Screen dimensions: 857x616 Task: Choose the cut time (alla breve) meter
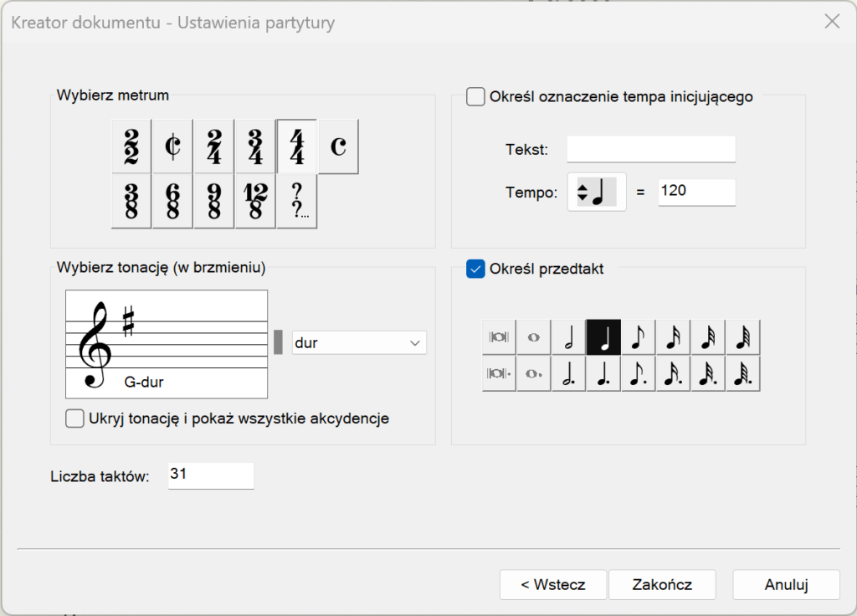172,146
